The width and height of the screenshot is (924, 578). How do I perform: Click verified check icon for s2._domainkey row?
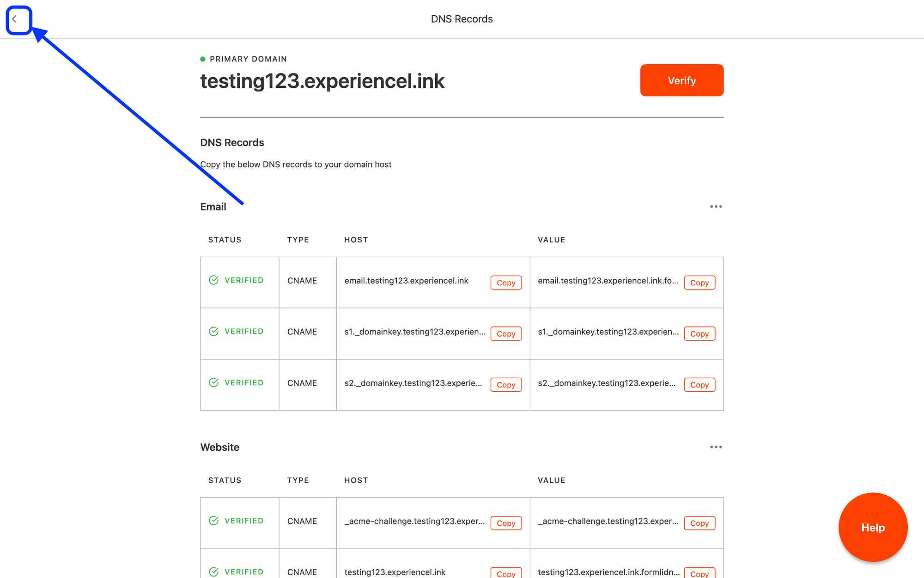(214, 382)
